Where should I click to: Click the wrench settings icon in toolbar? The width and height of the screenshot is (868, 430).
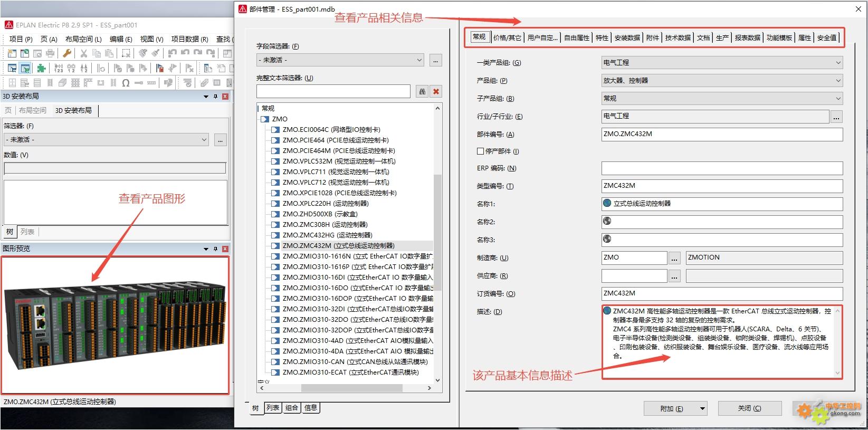point(67,53)
